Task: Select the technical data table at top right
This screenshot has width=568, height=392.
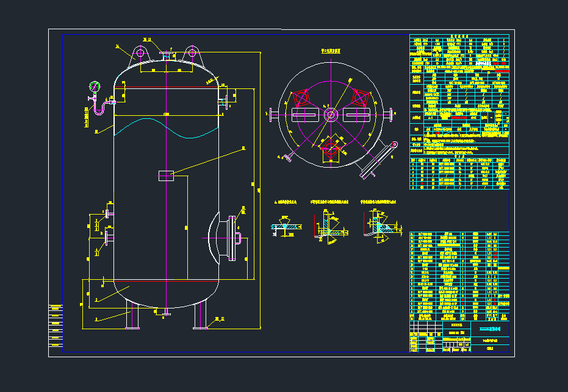Action: pyautogui.click(x=459, y=110)
